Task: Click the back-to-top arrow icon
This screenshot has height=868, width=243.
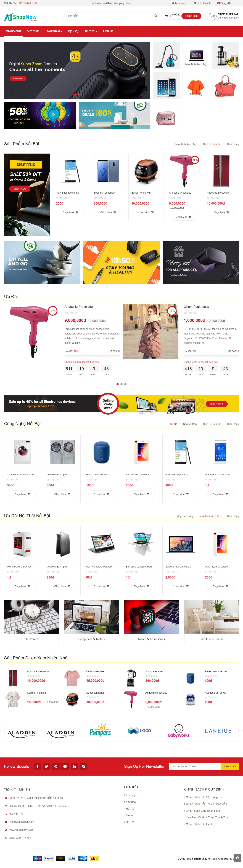Action: click(x=238, y=858)
